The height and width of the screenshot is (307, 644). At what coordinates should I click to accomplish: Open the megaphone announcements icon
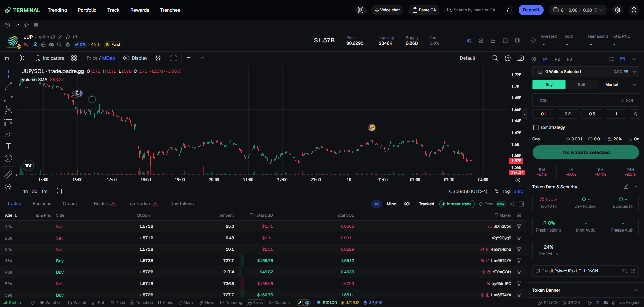click(469, 41)
